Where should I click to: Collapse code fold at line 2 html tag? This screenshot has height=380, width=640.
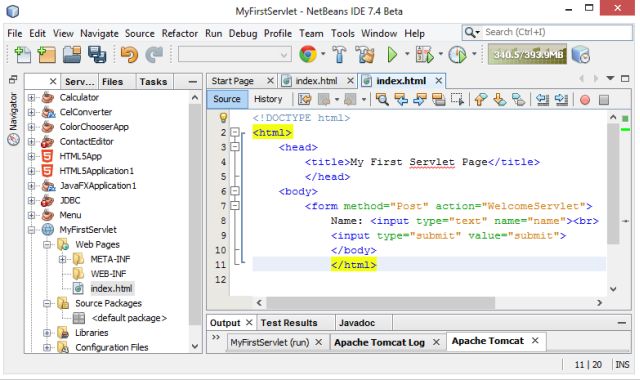235,132
